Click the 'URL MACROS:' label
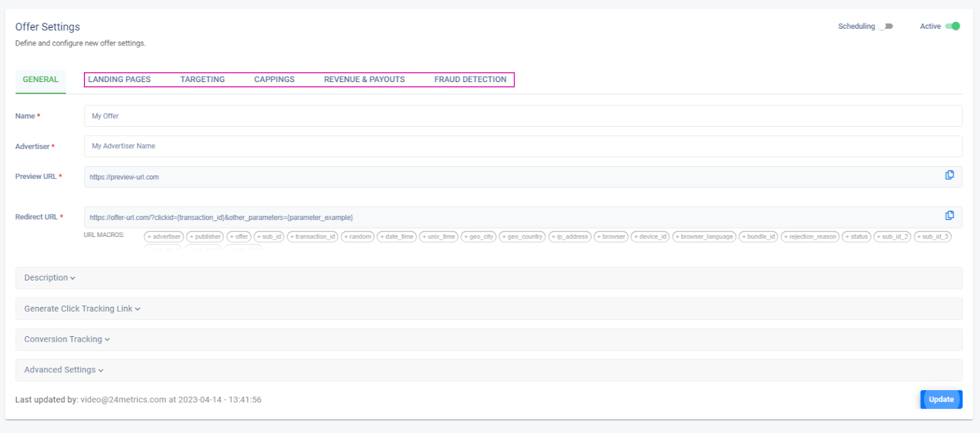This screenshot has height=433, width=980. [104, 235]
